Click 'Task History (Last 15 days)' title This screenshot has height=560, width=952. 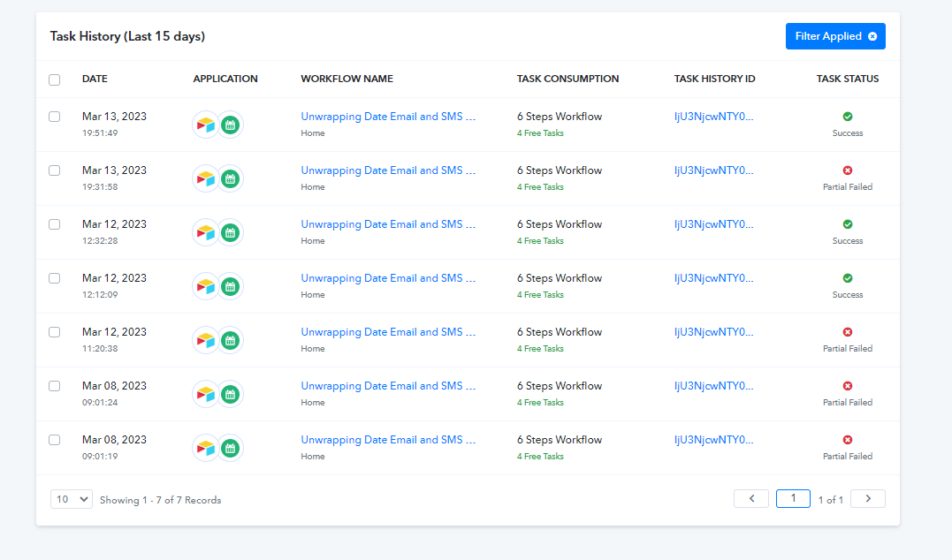(x=127, y=36)
